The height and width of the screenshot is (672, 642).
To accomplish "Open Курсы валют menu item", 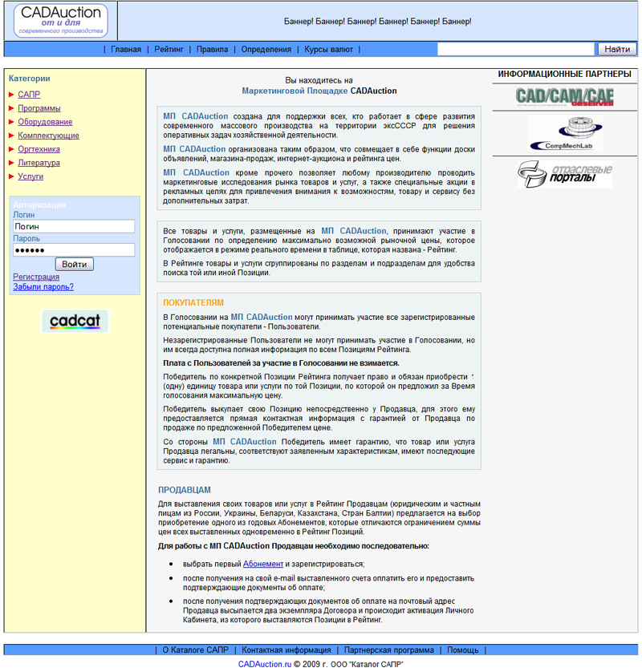I will 328,50.
